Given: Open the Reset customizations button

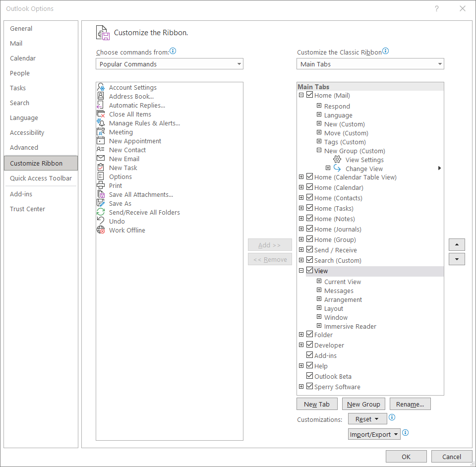Looking at the screenshot, I should coord(367,419).
